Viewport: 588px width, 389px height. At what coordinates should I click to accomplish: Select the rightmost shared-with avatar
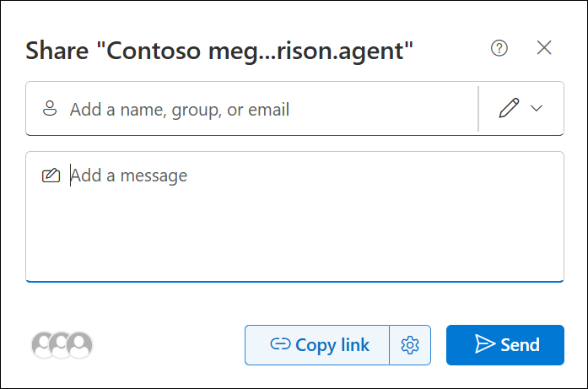click(79, 345)
